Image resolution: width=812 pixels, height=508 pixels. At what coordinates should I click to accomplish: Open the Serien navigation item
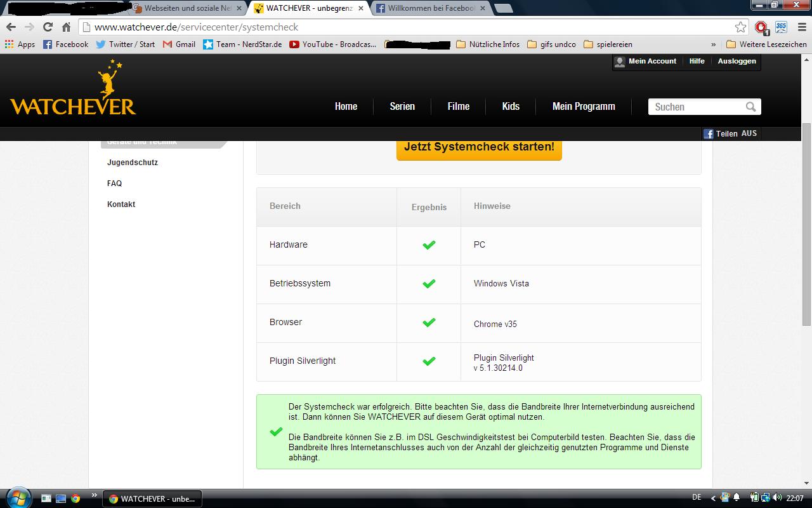click(402, 107)
